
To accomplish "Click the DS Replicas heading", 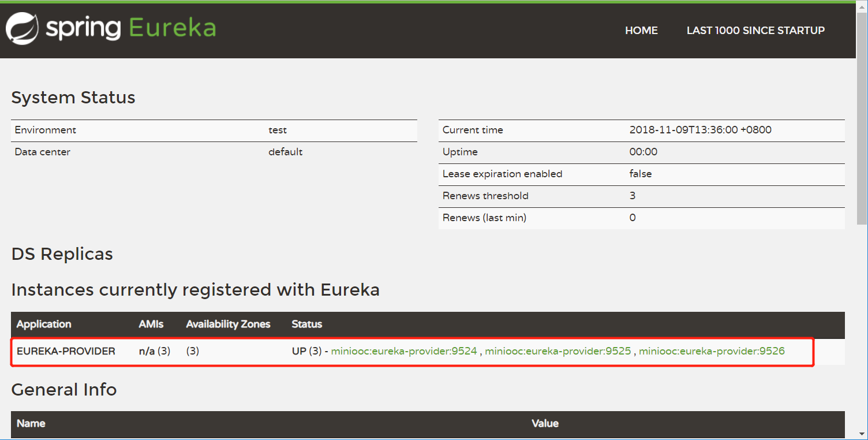I will 62,253.
